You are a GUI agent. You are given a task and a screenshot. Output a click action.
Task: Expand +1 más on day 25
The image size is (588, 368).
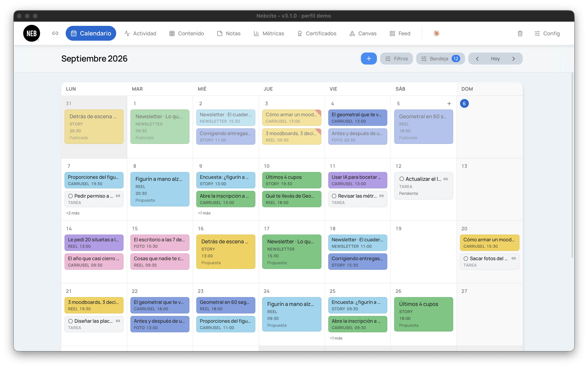(336, 338)
